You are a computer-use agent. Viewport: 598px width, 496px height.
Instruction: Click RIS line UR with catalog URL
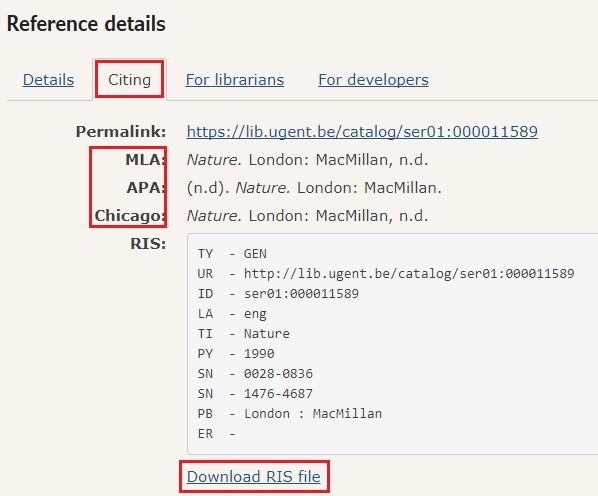[x=386, y=273]
